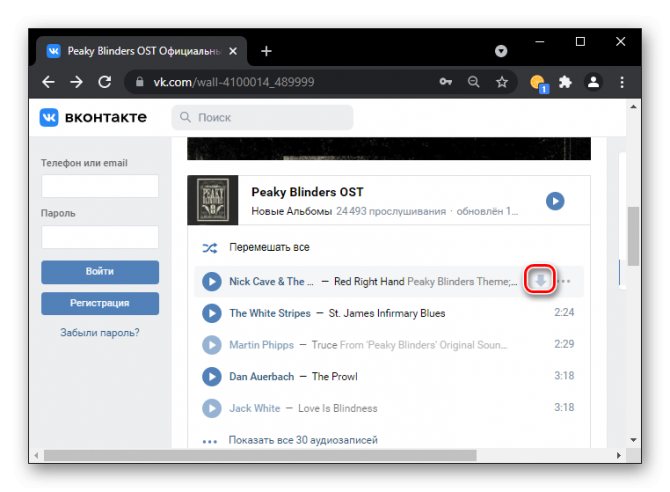Screen dimensions: 670x492
Task: Play the whole Peaky Blinders OST playlist
Action: tap(555, 201)
